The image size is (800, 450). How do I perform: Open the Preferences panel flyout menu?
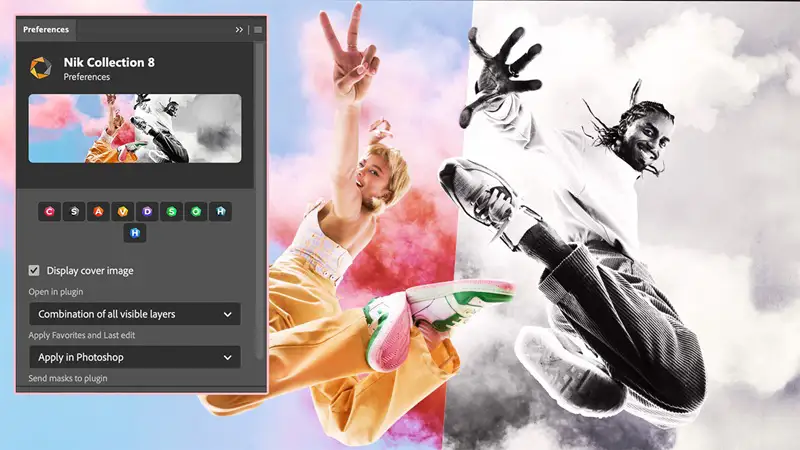[x=257, y=30]
